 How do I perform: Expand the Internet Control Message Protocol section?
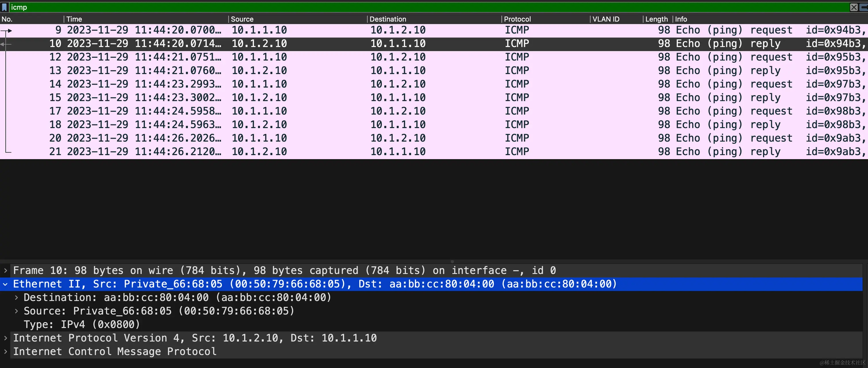[x=5, y=351]
